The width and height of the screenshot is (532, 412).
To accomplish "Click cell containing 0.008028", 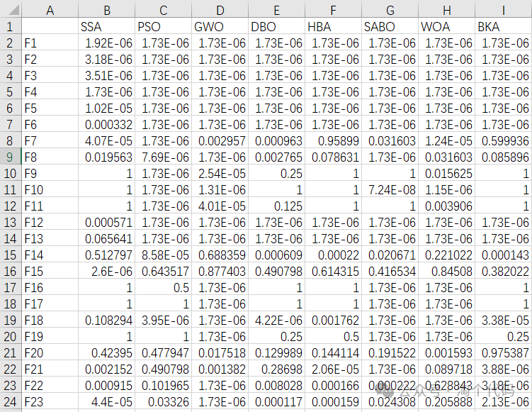I will [x=276, y=385].
